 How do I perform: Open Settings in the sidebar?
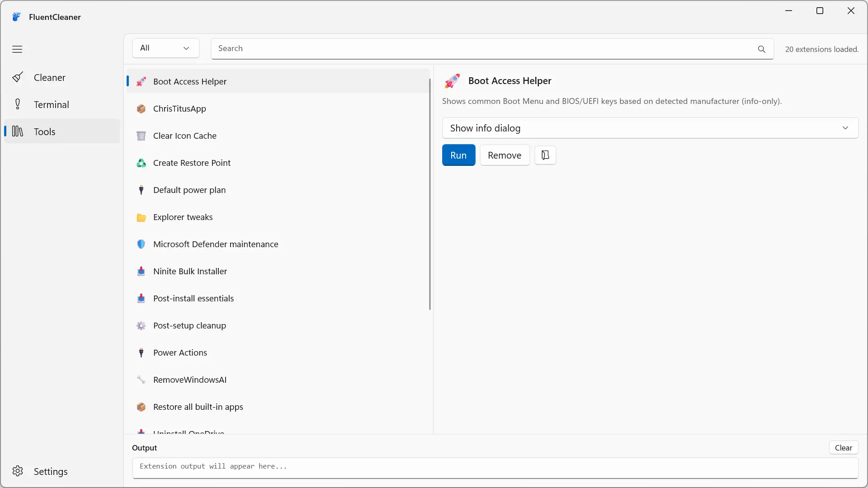point(62,471)
